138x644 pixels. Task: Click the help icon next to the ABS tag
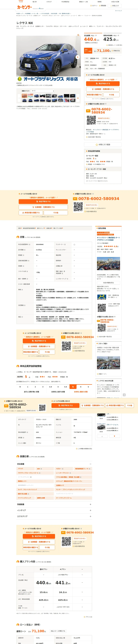41,469
